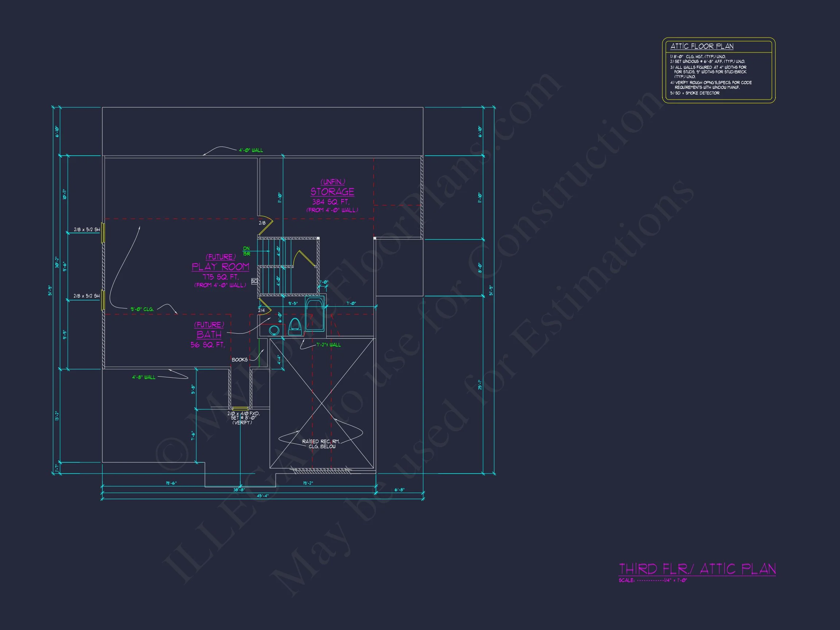Click the DN 15R stair label

[x=246, y=251]
